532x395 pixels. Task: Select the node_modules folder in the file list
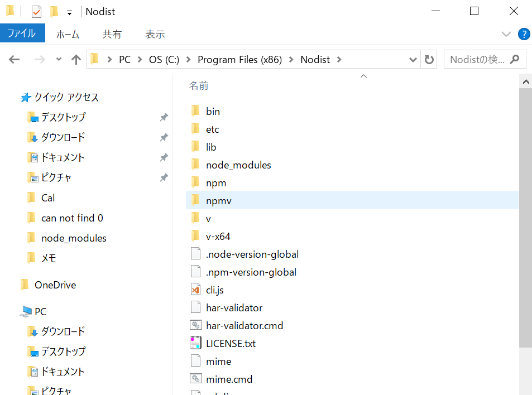click(x=238, y=165)
